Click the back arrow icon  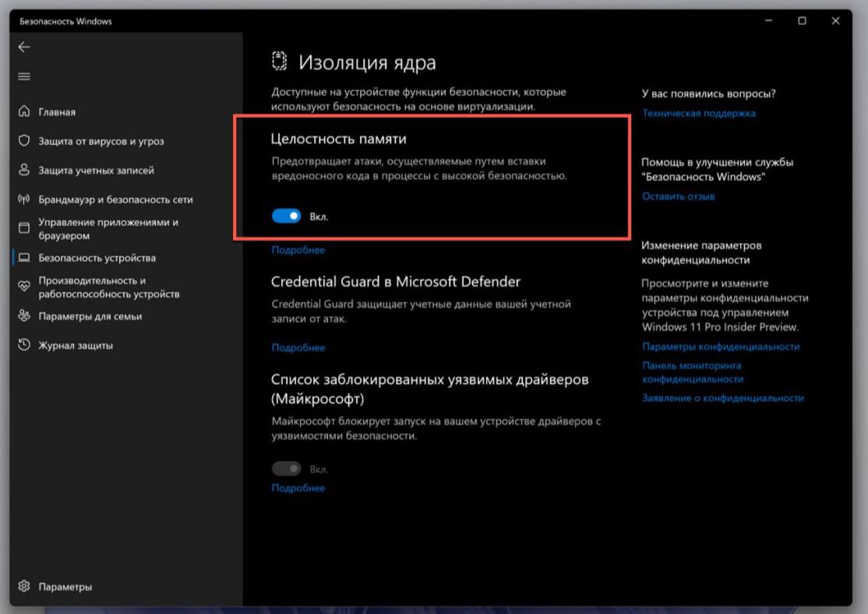click(x=24, y=47)
